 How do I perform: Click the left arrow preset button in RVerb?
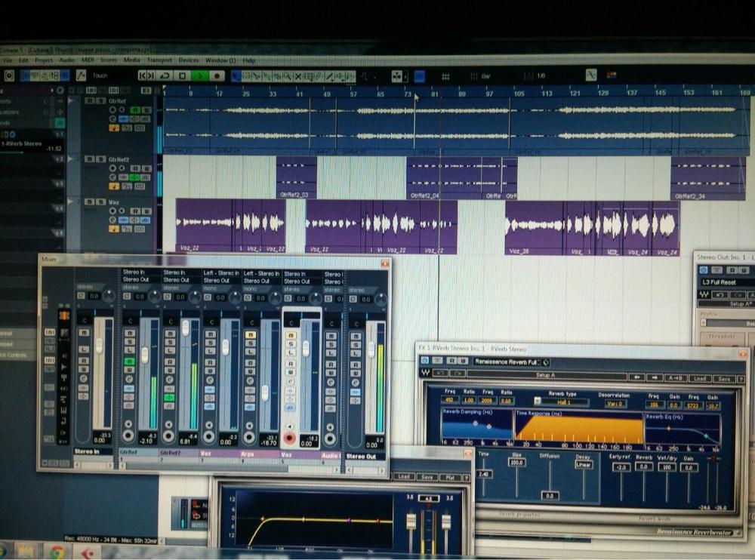point(636,377)
